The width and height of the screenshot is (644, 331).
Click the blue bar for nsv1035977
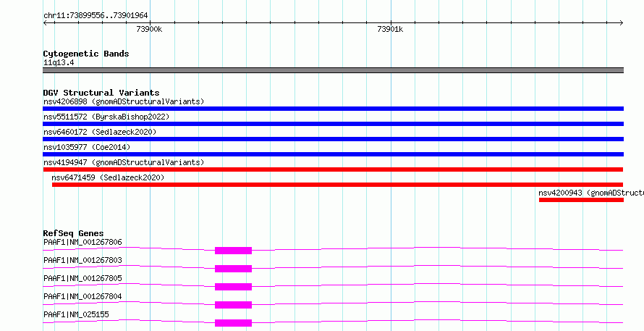pos(333,154)
